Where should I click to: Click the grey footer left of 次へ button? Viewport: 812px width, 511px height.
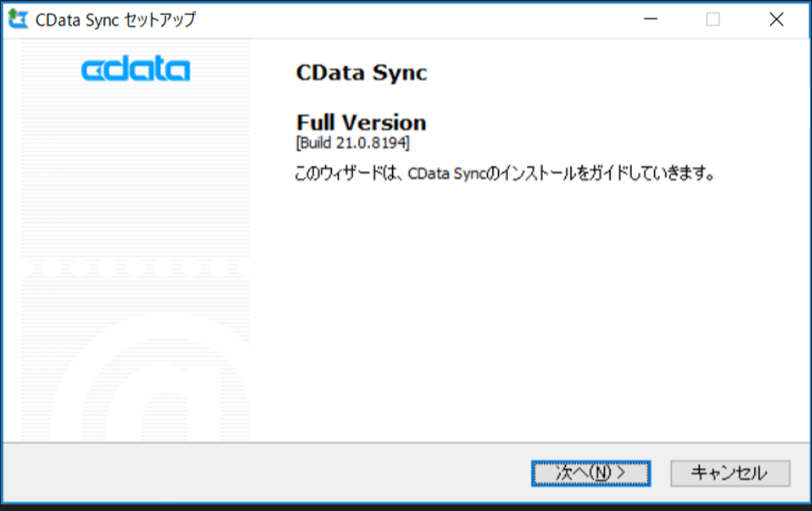tap(267, 473)
